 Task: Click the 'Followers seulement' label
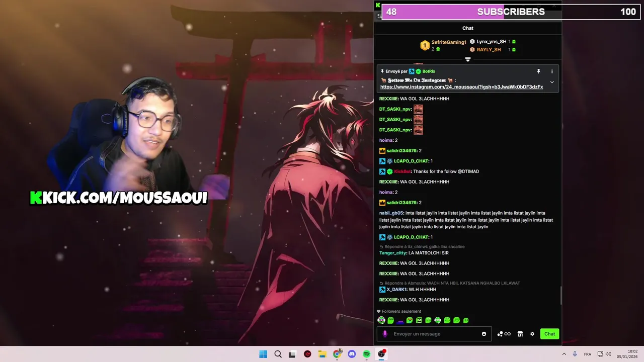tap(401, 311)
